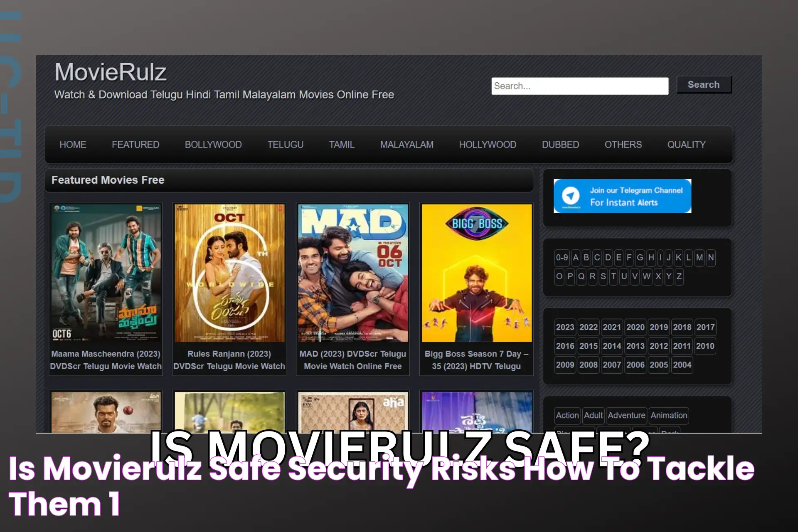Select Animation genre checkbox
This screenshot has height=532, width=798.
(x=669, y=414)
